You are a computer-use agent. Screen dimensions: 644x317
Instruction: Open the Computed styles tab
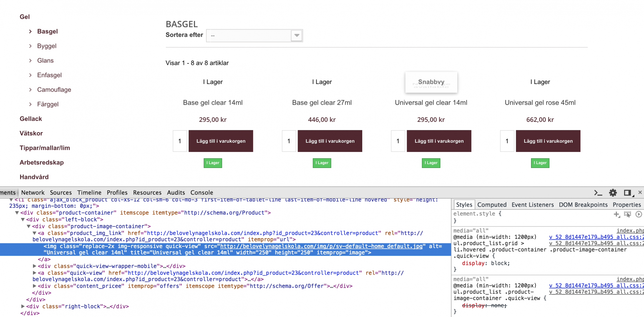tap(492, 205)
